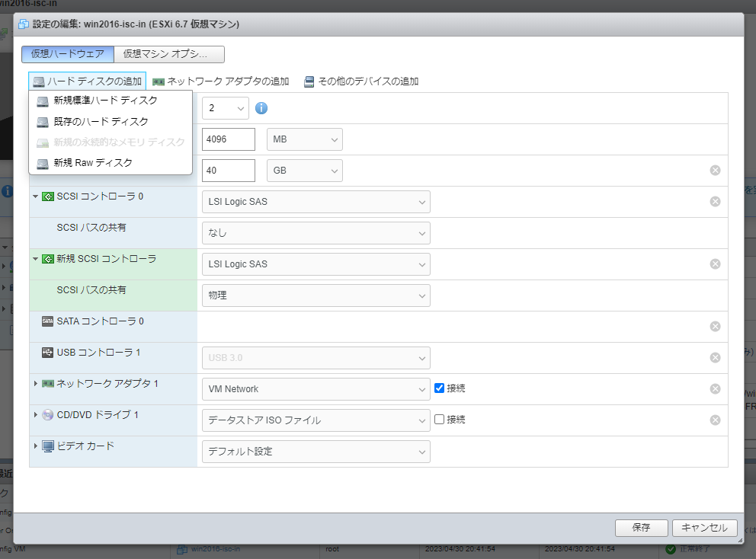Uncheck 接続 on ネットワーク アダプタ 1
Screen dimensions: 756x559
(x=440, y=388)
